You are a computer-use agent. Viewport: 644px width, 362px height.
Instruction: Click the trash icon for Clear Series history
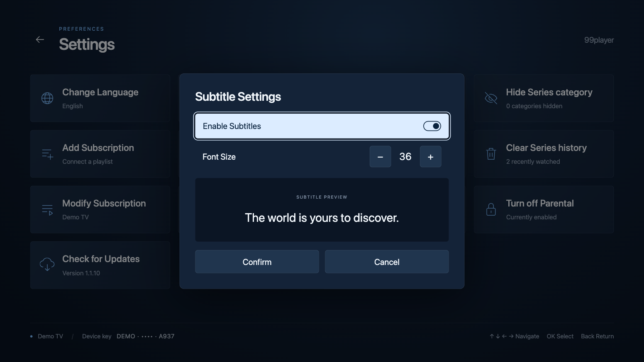tap(491, 154)
